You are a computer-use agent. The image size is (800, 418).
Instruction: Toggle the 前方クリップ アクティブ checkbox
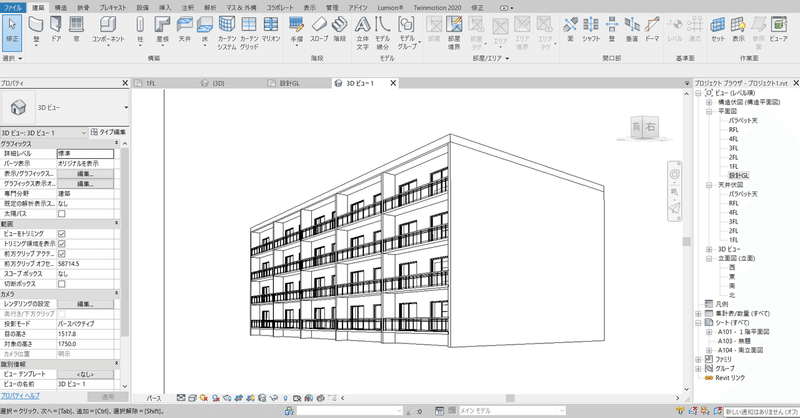click(62, 254)
